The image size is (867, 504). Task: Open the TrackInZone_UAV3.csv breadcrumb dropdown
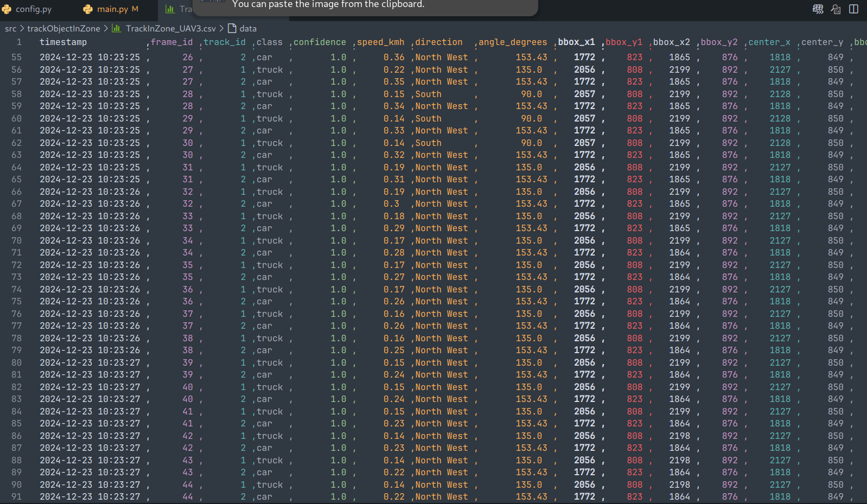[170, 28]
